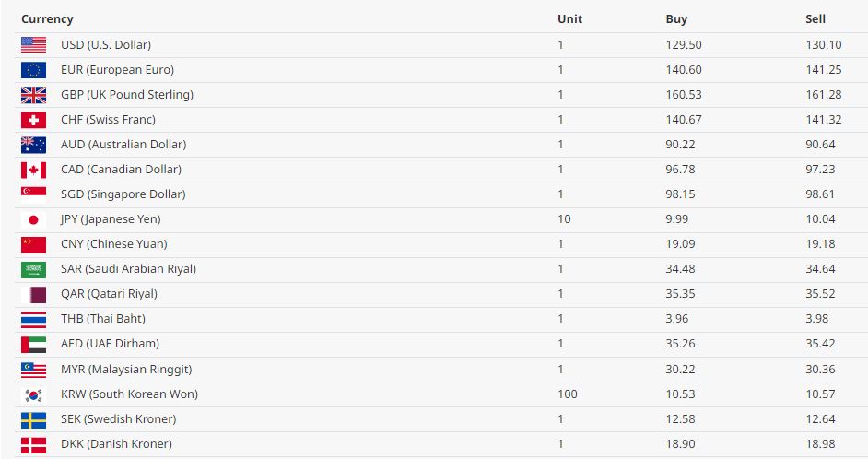The height and width of the screenshot is (459, 868).
Task: Click the Currency column header
Action: 47,18
